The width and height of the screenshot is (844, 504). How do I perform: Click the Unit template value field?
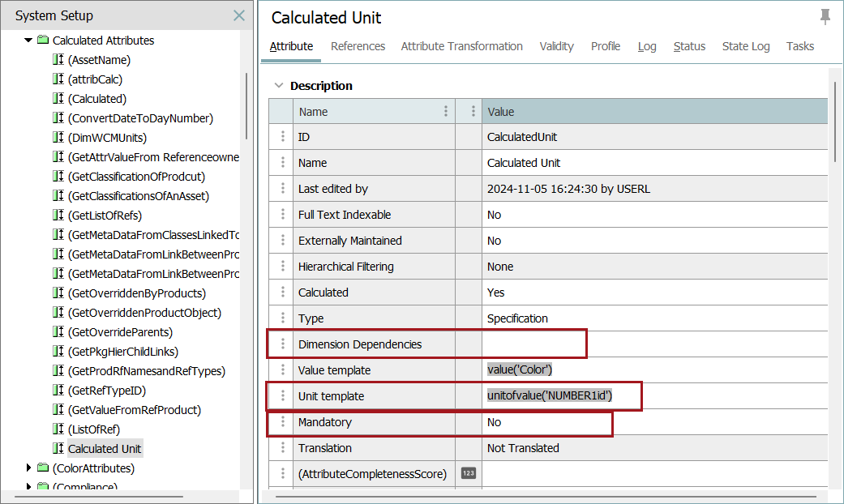[559, 396]
